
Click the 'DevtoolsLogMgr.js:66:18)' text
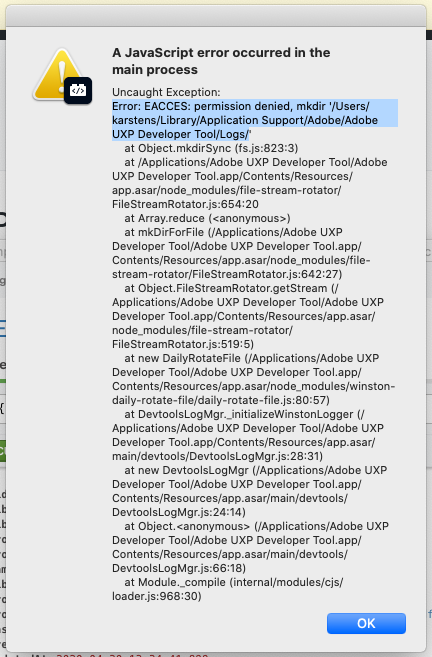click(x=179, y=568)
